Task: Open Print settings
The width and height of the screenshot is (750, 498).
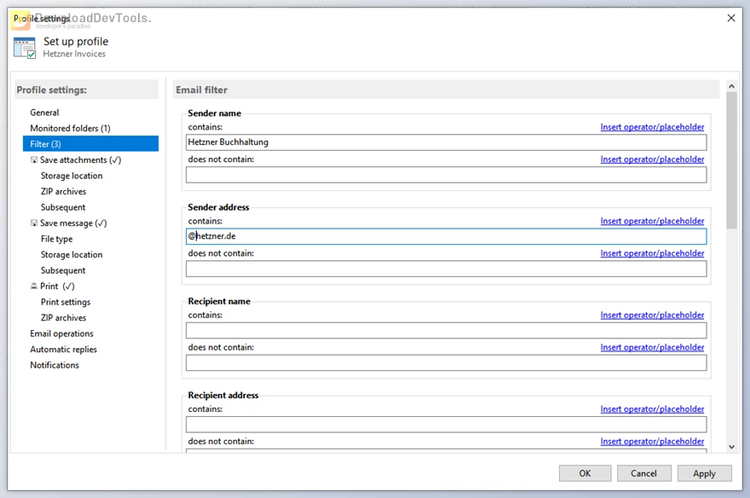Action: [65, 302]
